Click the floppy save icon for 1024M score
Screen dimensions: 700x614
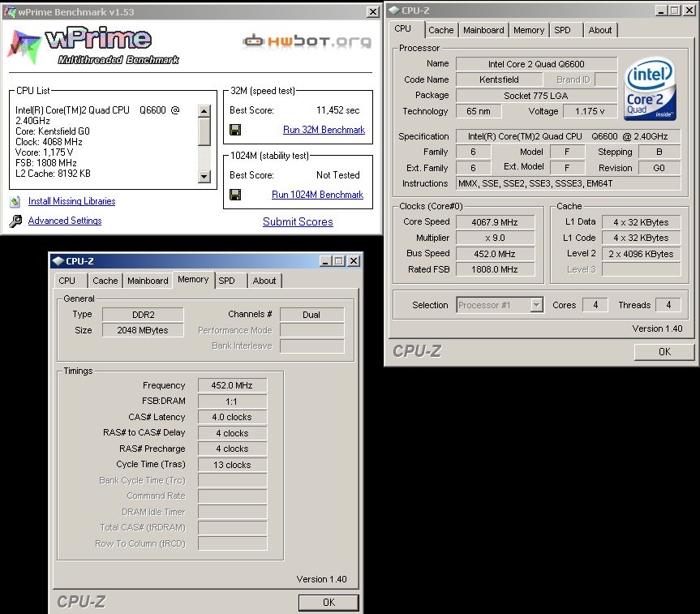(235, 195)
